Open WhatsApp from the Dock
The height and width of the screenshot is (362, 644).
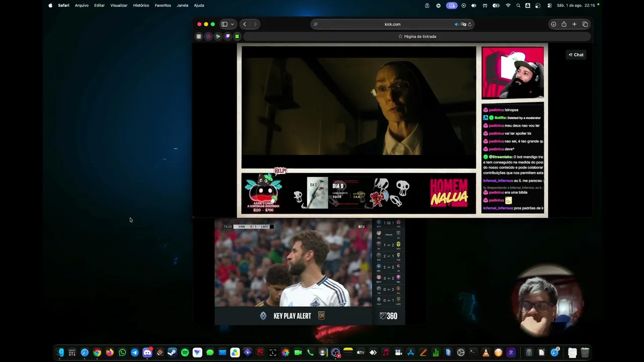pos(122,352)
